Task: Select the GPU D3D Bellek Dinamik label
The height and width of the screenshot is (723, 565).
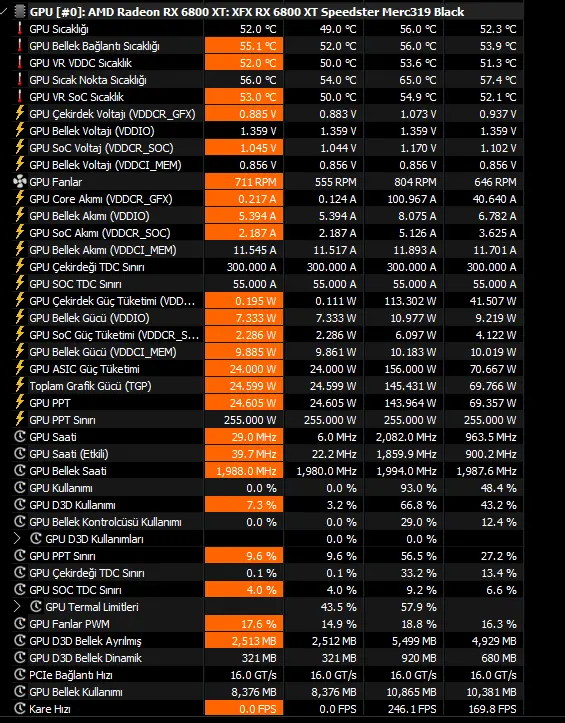Action: (85, 658)
